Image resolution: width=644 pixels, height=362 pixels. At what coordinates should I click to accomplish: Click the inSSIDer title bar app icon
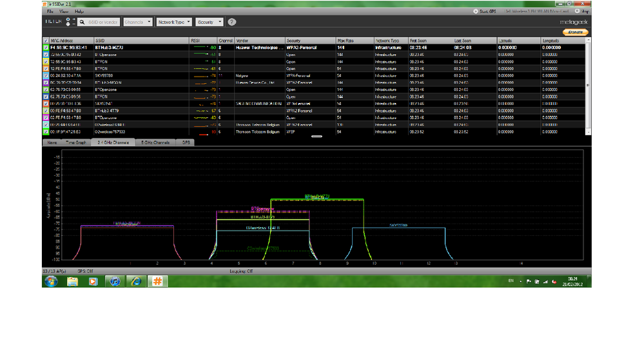pyautogui.click(x=44, y=4)
